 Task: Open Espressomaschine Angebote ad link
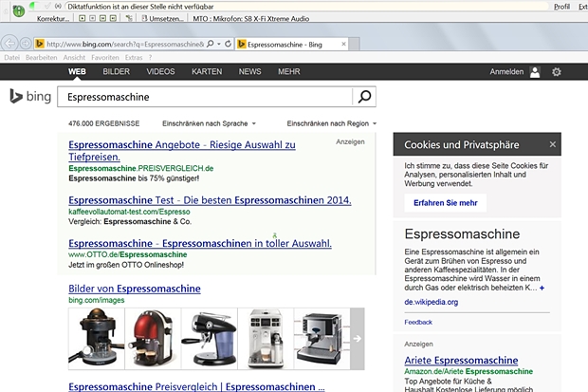[182, 151]
